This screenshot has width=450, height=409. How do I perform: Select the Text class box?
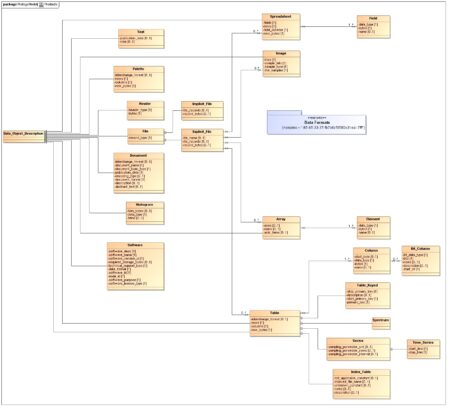[141, 39]
